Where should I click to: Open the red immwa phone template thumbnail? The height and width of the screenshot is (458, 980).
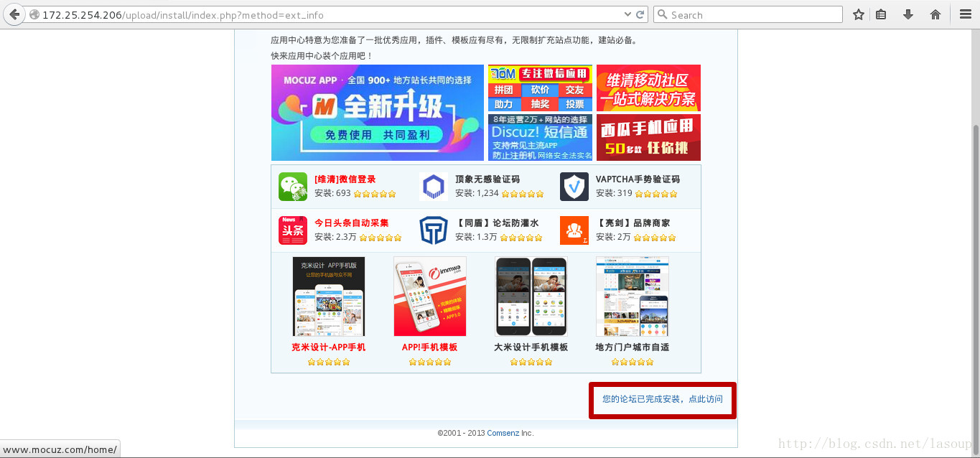pos(430,296)
